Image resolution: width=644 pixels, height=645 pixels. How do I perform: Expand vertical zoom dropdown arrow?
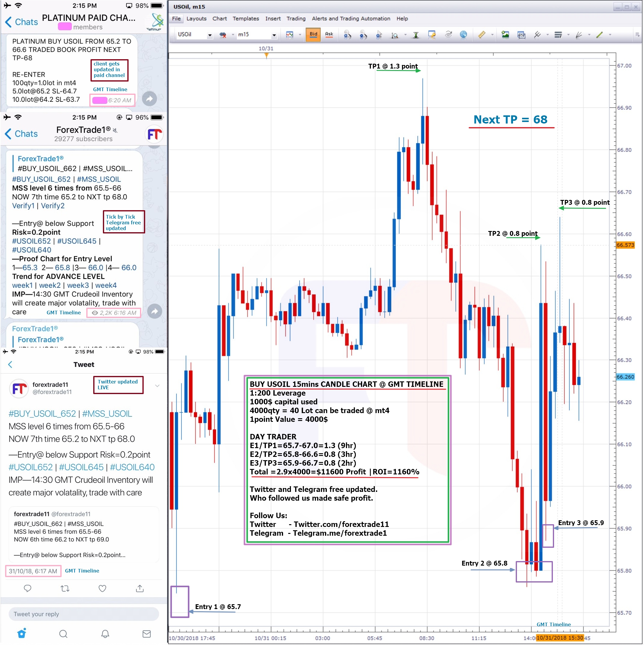[x=405, y=35]
